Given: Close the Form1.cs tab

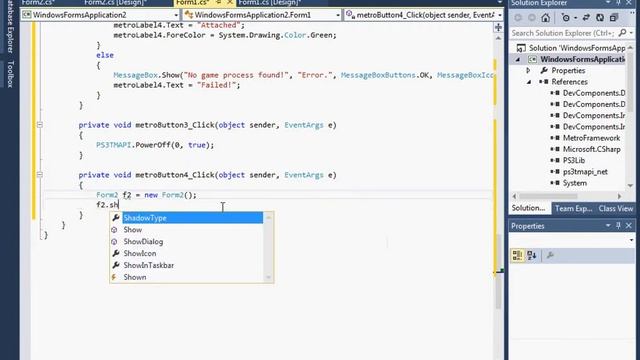Looking at the screenshot, I should click(x=230, y=2).
